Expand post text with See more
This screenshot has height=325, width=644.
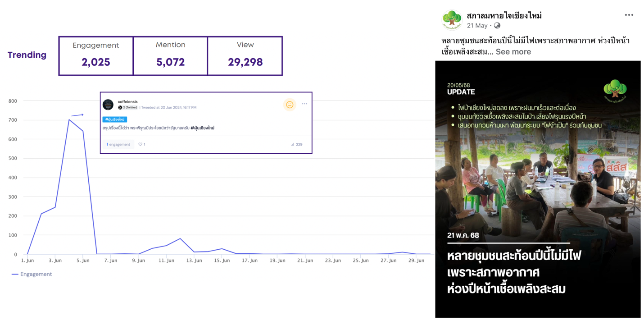(513, 52)
